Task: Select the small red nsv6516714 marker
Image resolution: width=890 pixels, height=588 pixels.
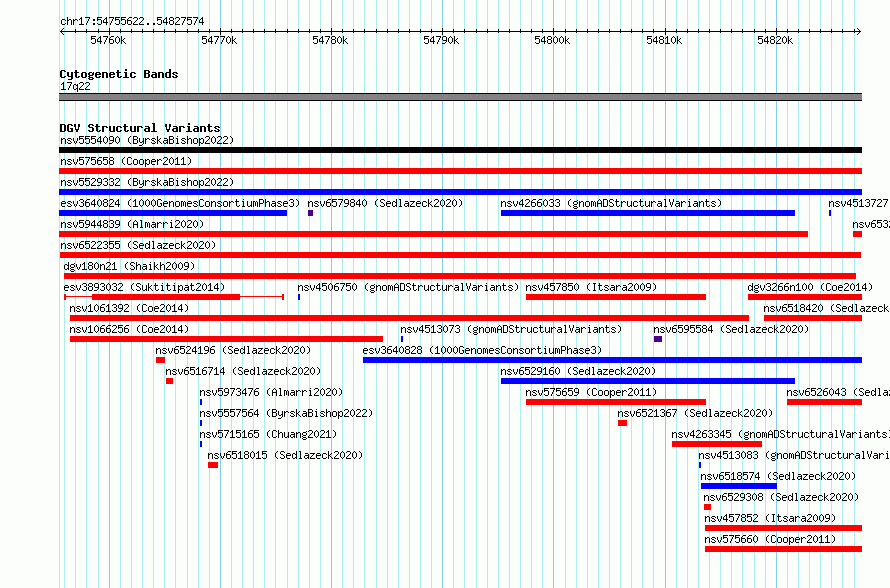Action: pos(170,381)
